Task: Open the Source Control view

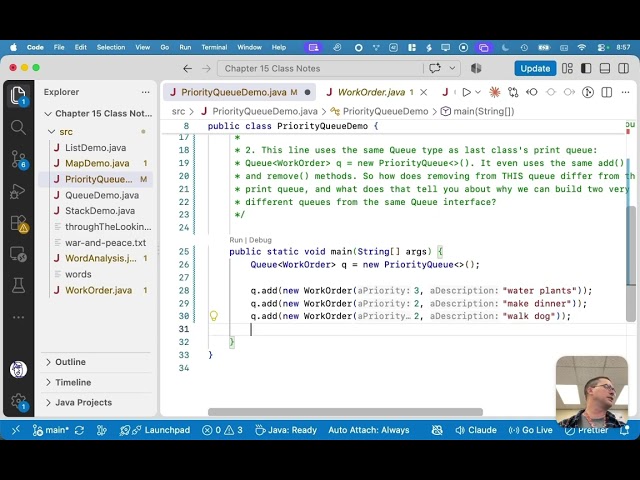Action: [x=18, y=159]
